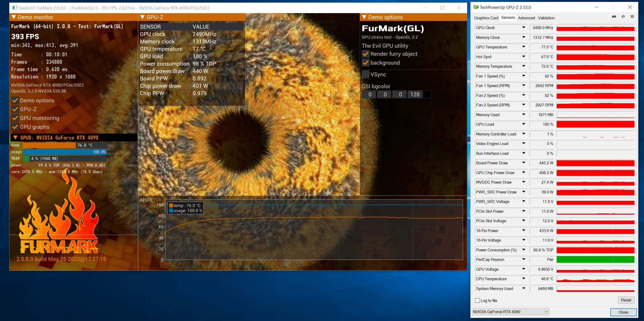
Task: Click the FurMark app icon in title bar
Action: click(14, 8)
